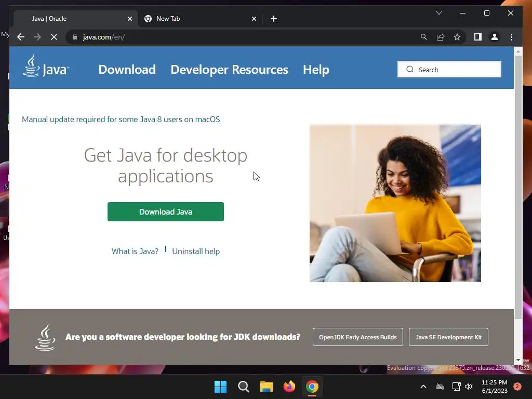The width and height of the screenshot is (532, 399).
Task: Open a new tab with the plus icon
Action: [274, 19]
